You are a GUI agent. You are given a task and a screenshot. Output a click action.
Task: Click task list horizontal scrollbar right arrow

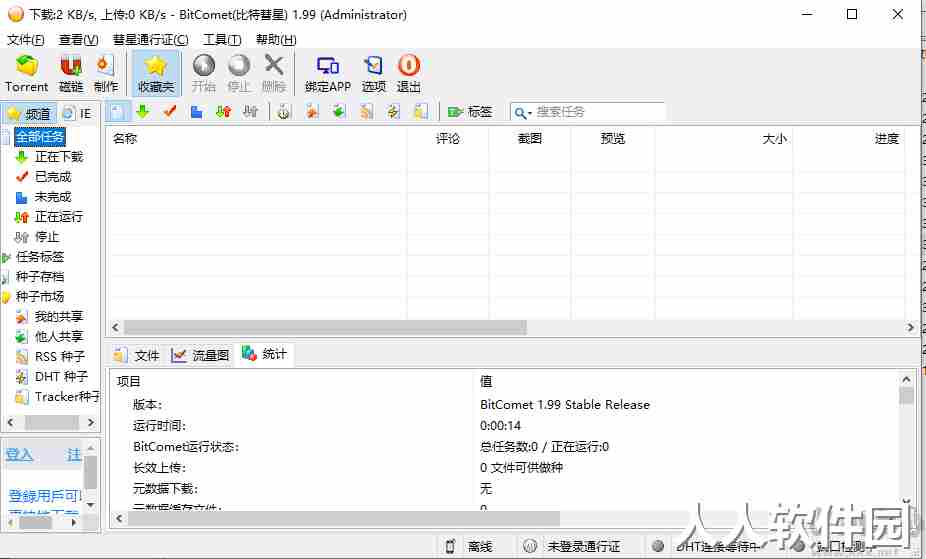[910, 327]
